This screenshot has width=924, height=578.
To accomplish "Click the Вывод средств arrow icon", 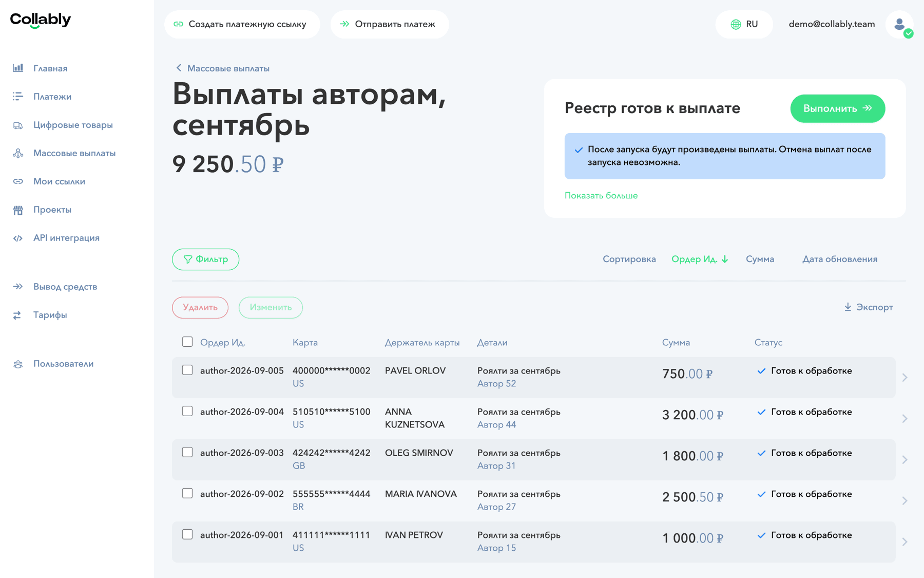I will 18,286.
